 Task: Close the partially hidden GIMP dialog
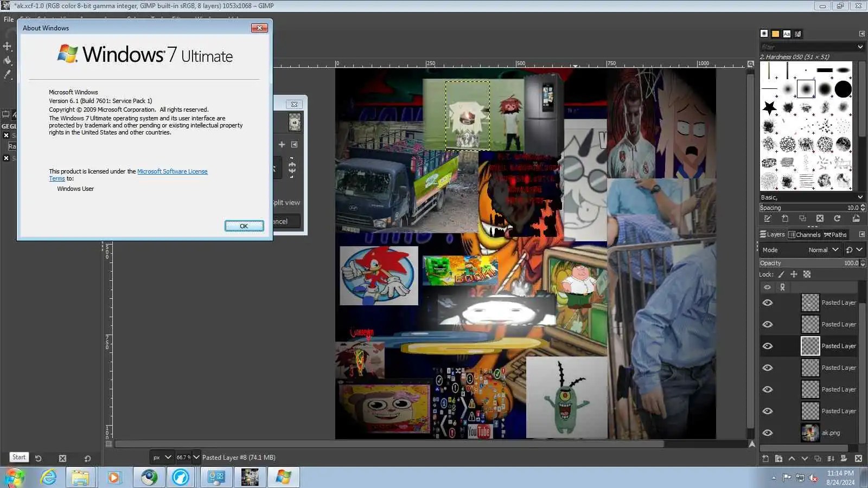pos(294,104)
